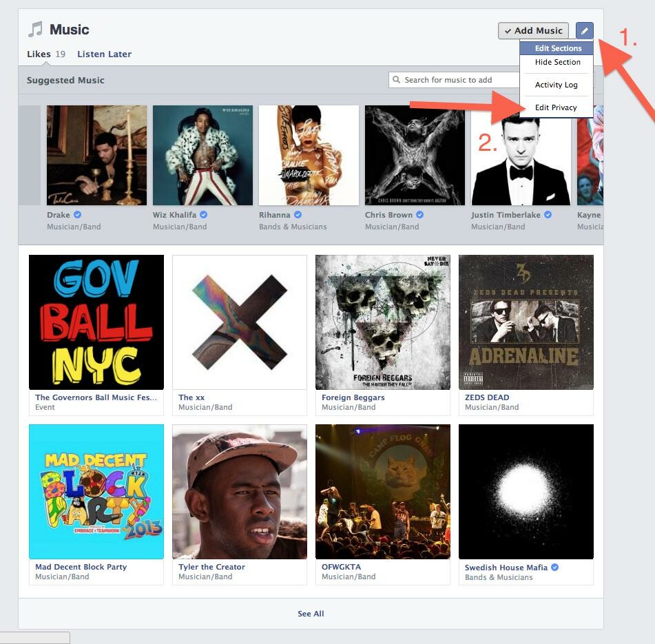655x644 pixels.
Task: Open Activity Log from menu
Action: pos(556,85)
